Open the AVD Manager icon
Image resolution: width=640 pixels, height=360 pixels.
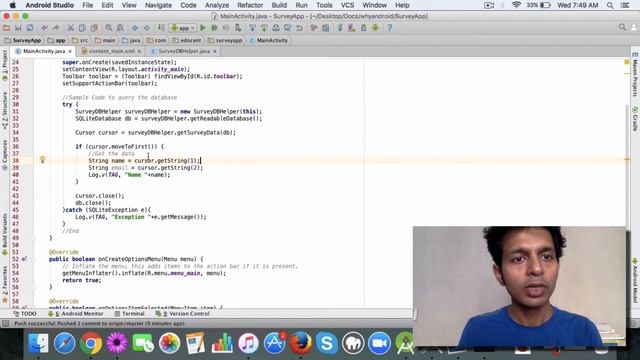point(351,28)
